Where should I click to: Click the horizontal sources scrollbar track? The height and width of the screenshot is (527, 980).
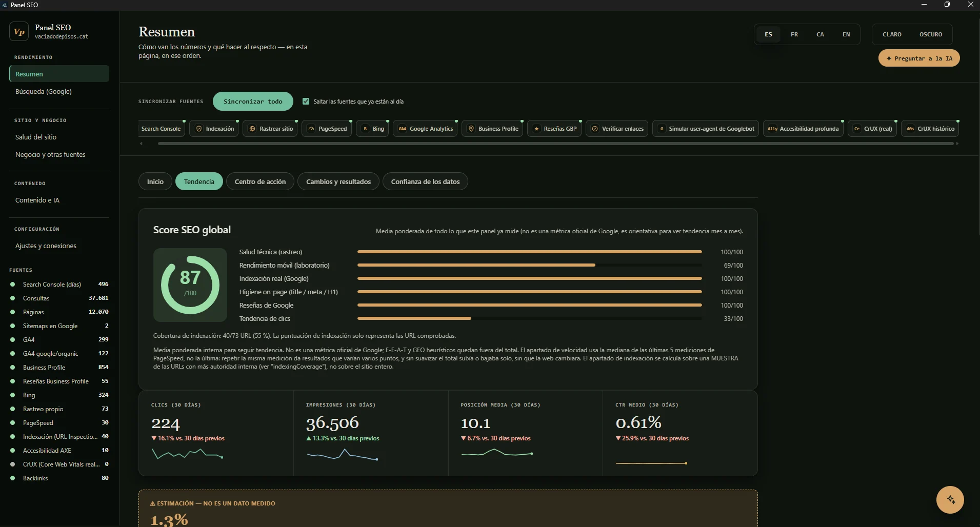(x=556, y=144)
